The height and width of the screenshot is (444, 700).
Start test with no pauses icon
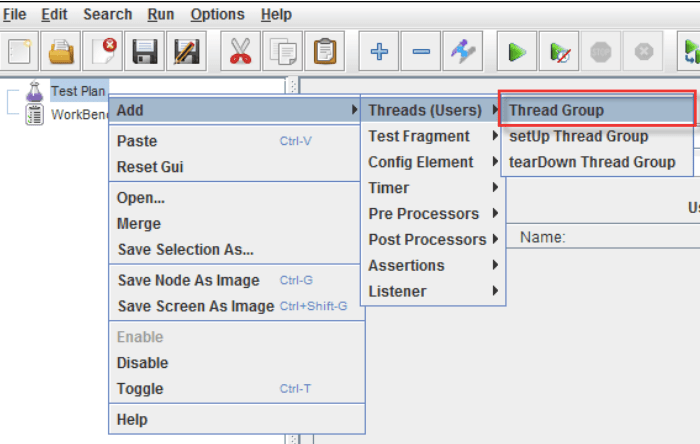(x=559, y=51)
